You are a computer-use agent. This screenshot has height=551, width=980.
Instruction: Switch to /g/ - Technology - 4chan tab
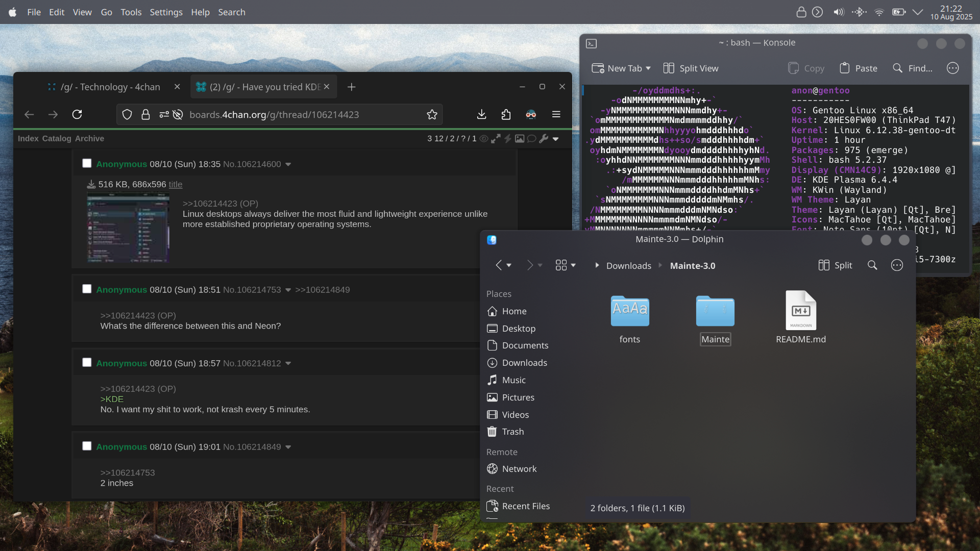110,87
